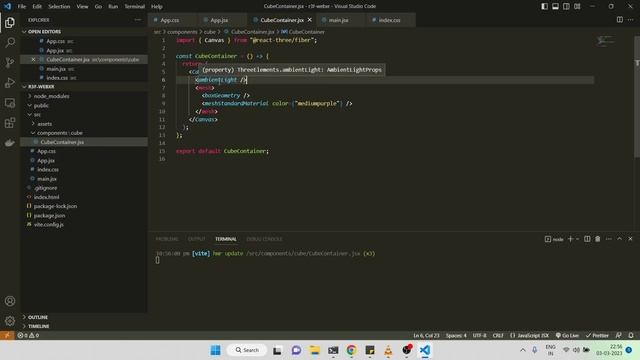Customize layout icon in title bar
Screen dimensions: 640x360
coord(577,6)
